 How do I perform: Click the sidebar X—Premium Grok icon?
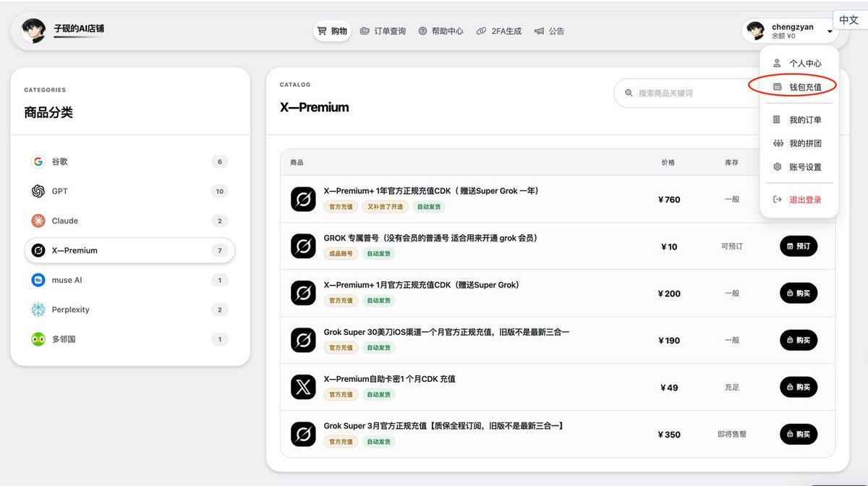coord(38,251)
